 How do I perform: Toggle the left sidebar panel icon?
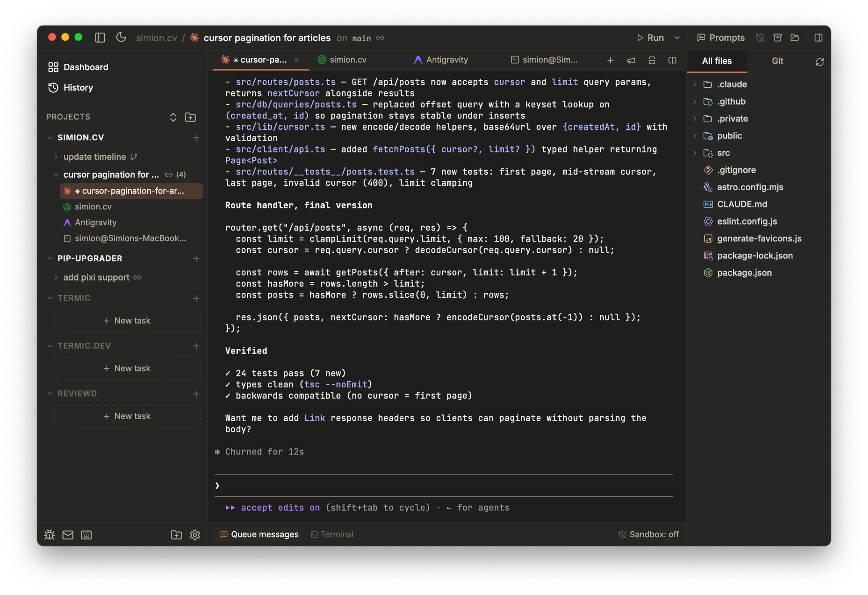[100, 38]
